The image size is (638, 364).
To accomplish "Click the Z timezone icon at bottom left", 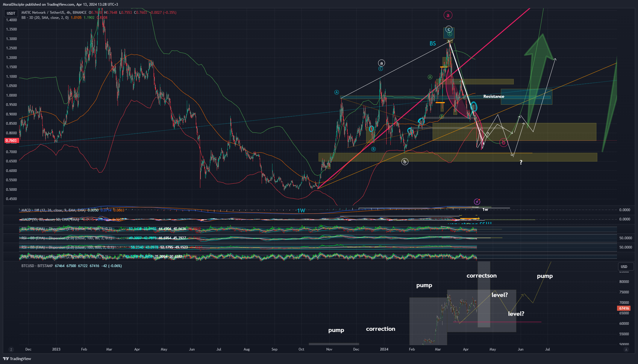I will pyautogui.click(x=11, y=349).
